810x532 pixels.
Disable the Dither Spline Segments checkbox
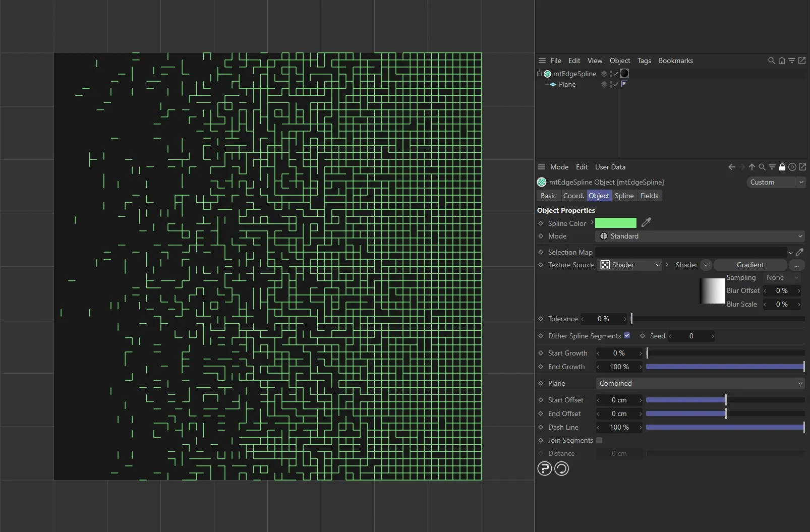pyautogui.click(x=627, y=336)
